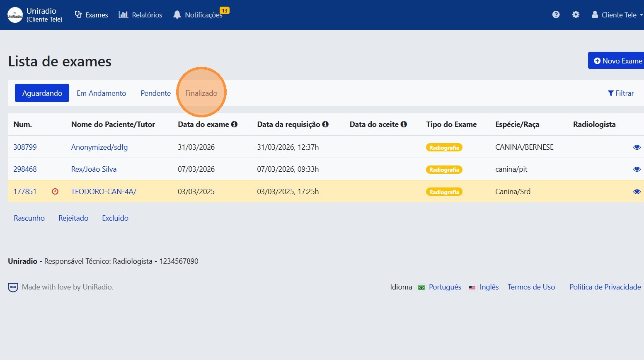Click info icon beside Data da requisição
The image size is (644, 360).
pos(325,124)
